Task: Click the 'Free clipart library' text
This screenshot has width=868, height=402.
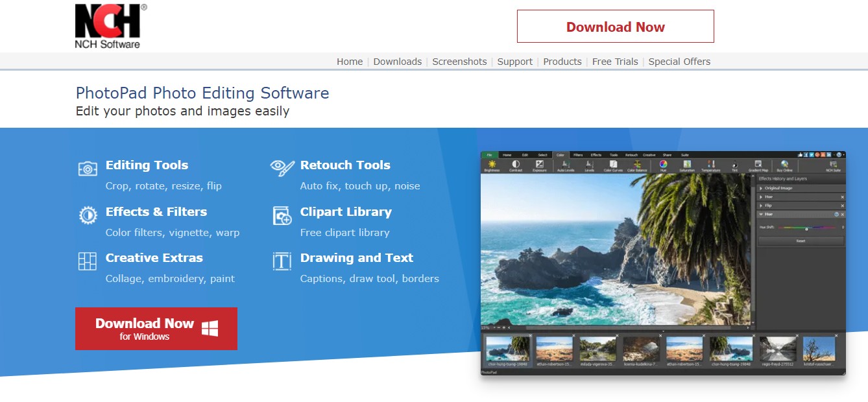Action: tap(345, 233)
